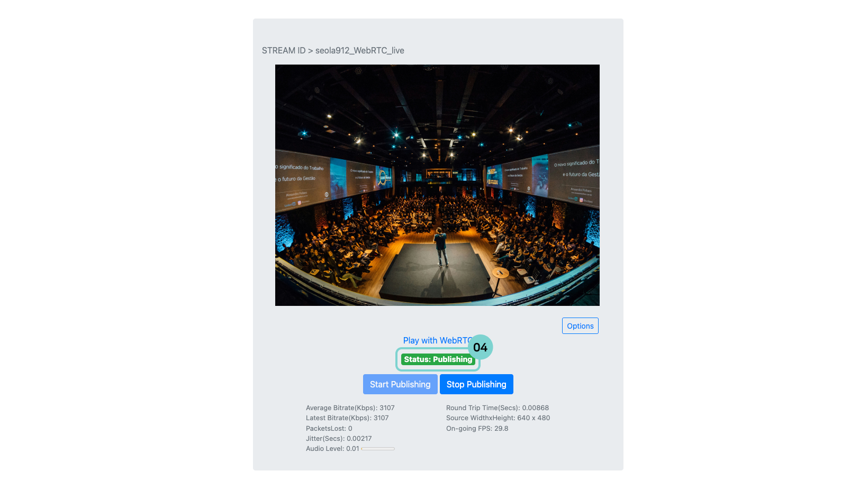Click the Average Bitrate(Kbps) stat line
868x489 pixels.
coord(350,408)
